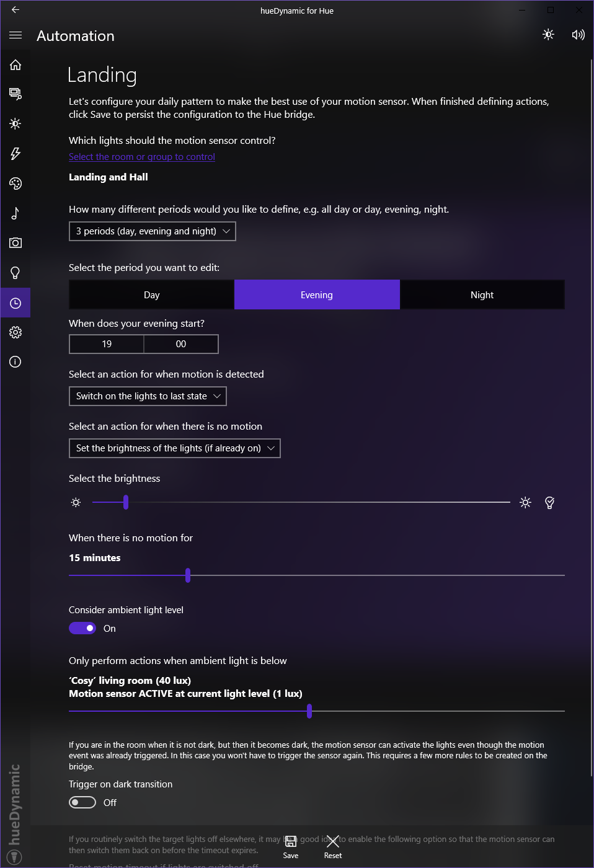This screenshot has height=868, width=594.
Task: Click the evening start hour field
Action: [x=107, y=344]
